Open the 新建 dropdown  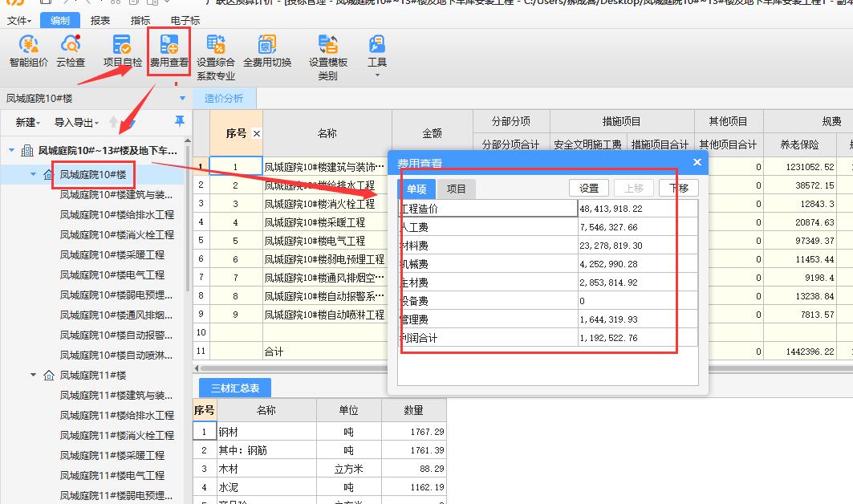28,123
